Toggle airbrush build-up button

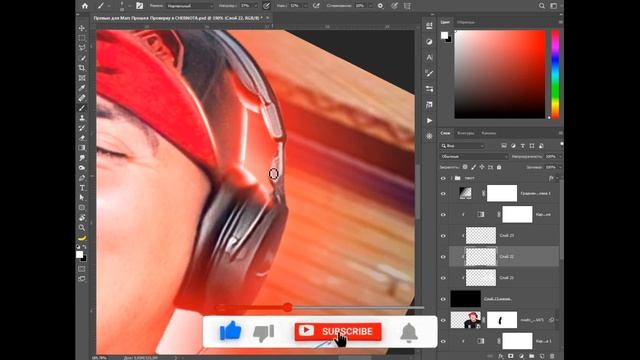click(x=316, y=6)
